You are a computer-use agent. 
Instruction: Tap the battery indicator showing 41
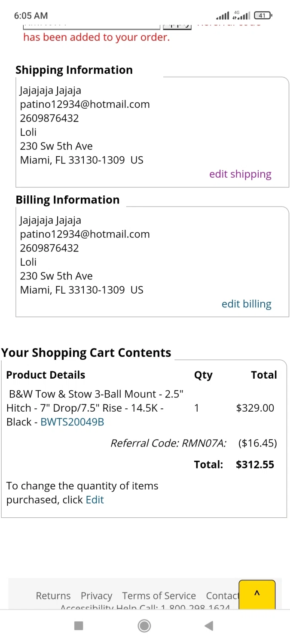pos(263,16)
